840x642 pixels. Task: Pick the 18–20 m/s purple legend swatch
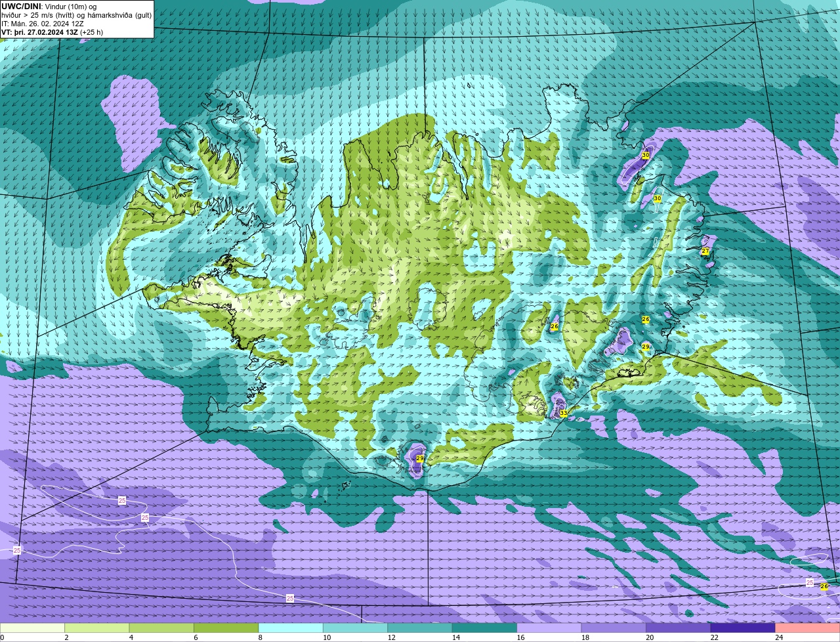tap(614, 628)
